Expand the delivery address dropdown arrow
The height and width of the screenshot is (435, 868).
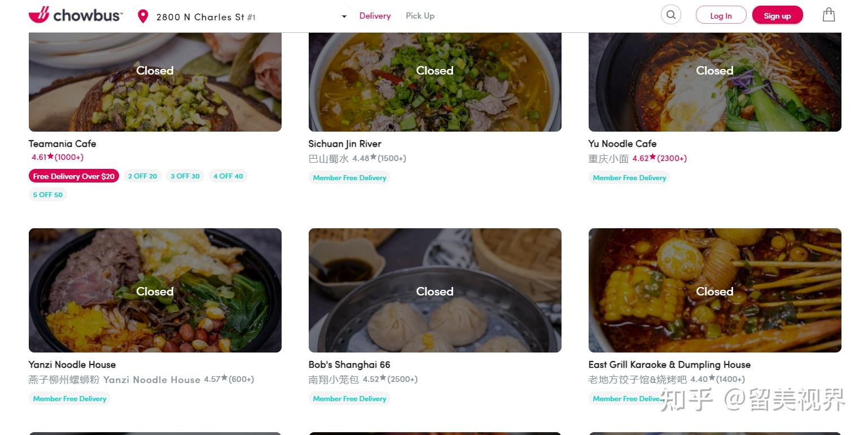coord(344,16)
